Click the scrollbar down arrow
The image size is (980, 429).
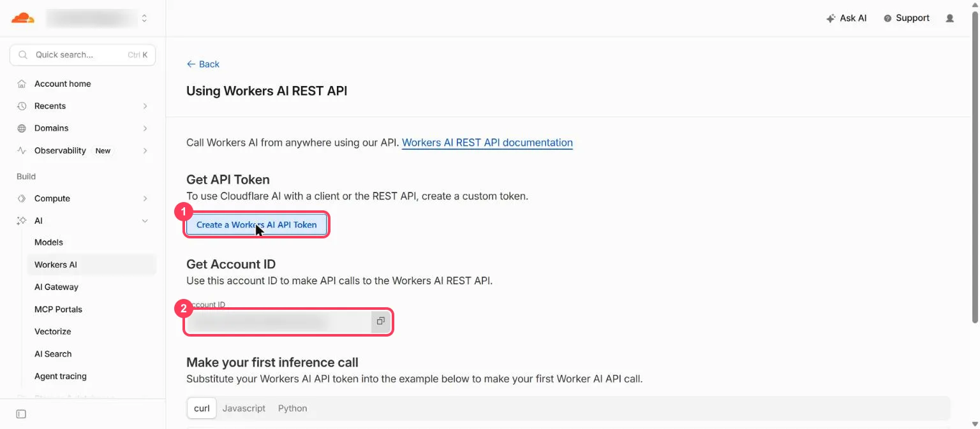pyautogui.click(x=974, y=423)
